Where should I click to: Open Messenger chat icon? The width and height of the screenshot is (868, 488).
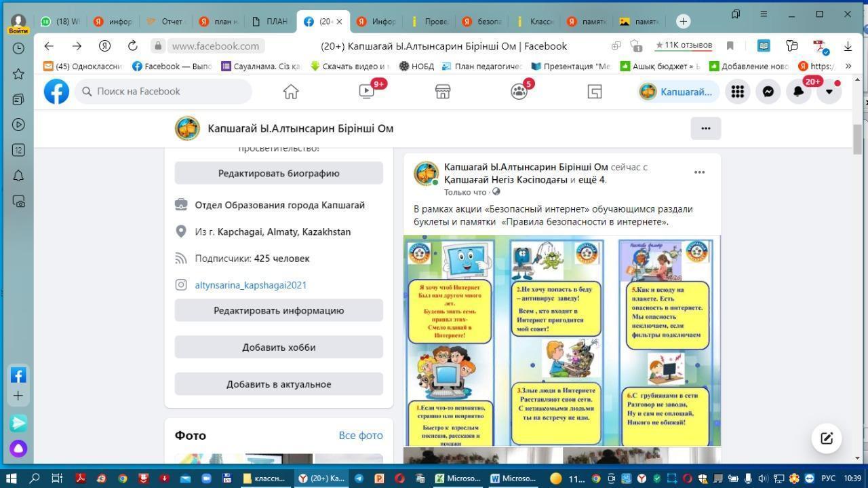point(768,92)
